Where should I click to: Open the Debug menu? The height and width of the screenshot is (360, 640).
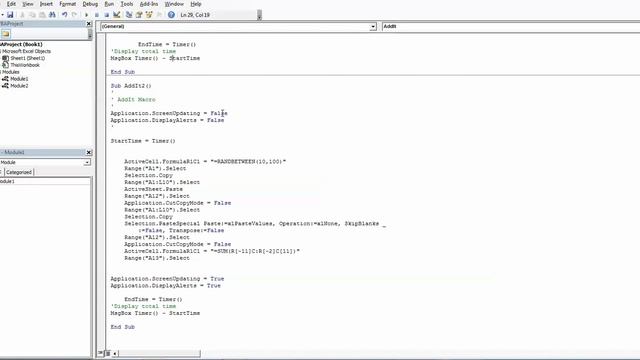(x=90, y=4)
